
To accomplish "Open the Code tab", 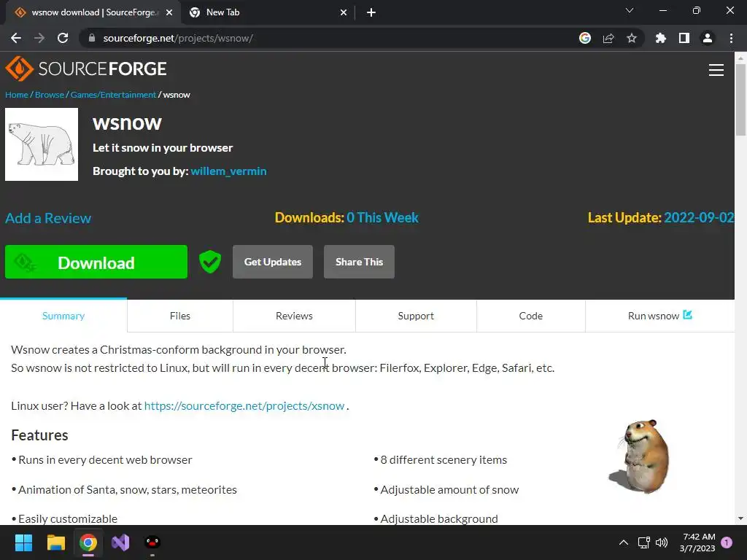I will [531, 316].
